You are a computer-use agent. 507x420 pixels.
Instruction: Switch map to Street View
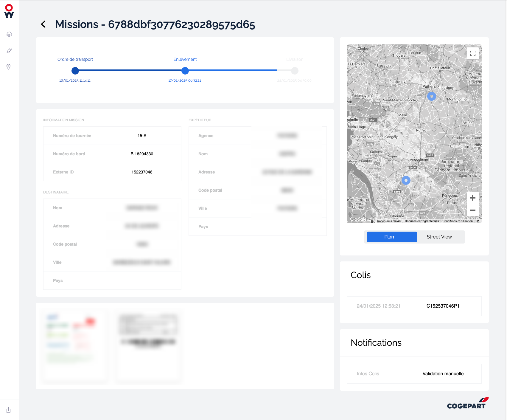pos(439,237)
